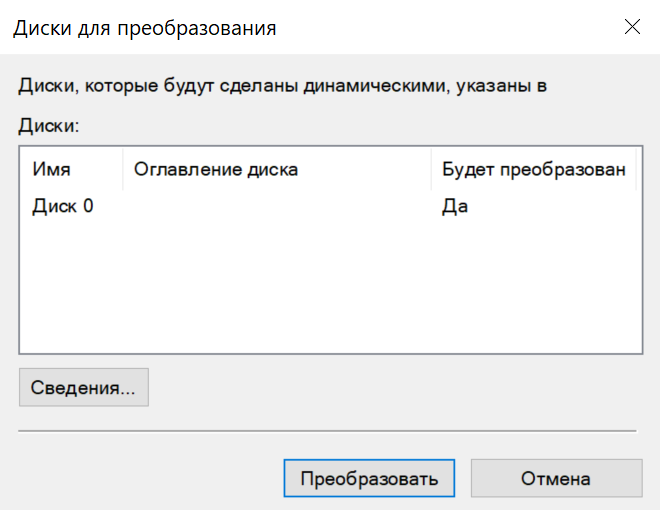660x510 pixels.
Task: Click the description text about dynamic disks
Action: point(282,86)
